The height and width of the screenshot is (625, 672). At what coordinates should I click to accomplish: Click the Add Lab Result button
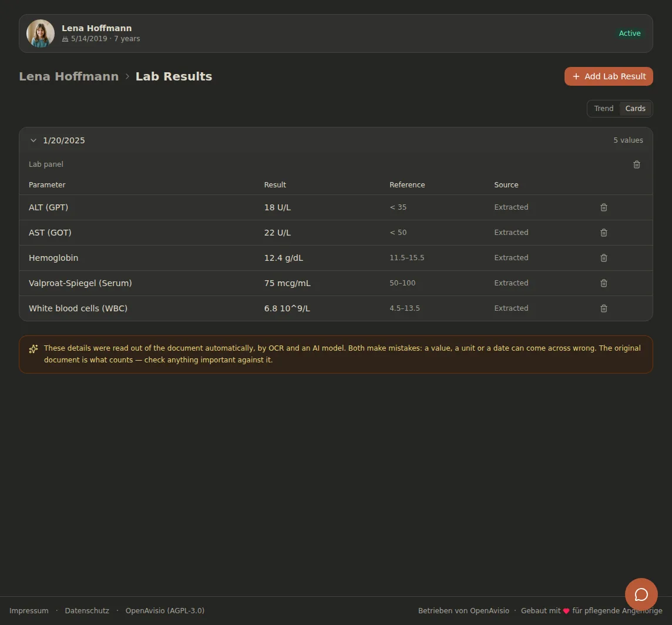click(609, 76)
